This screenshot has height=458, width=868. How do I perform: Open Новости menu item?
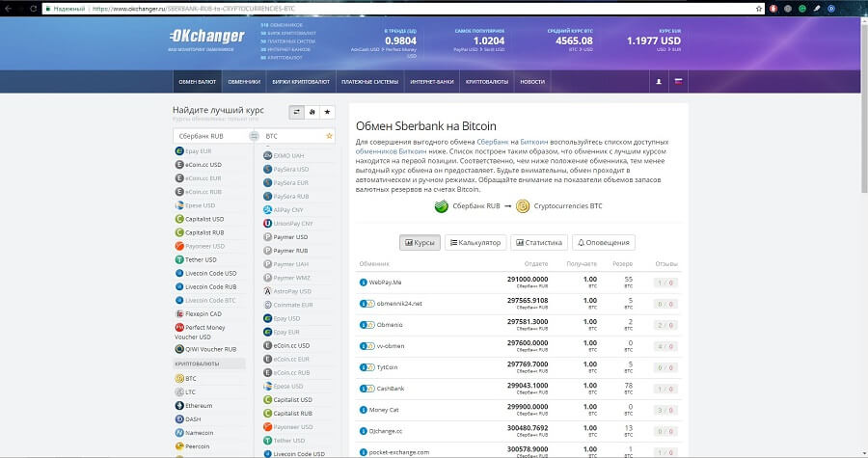pos(532,81)
